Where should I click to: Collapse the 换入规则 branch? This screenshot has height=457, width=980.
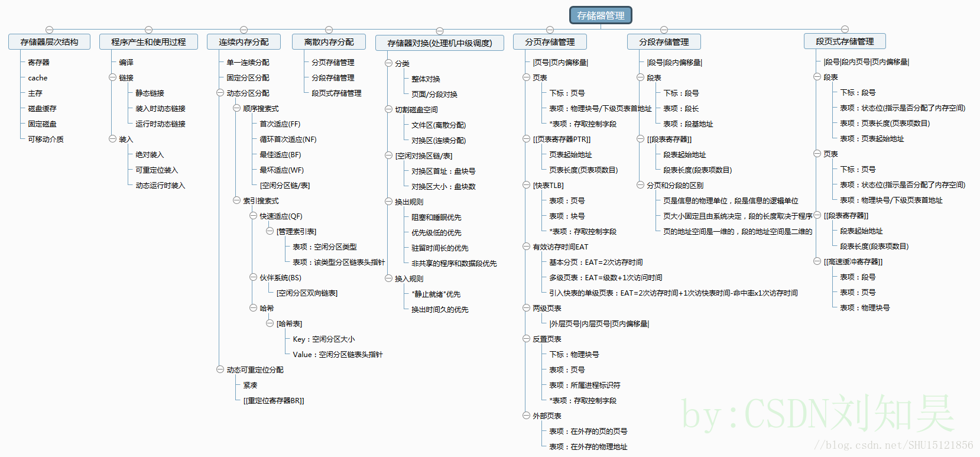pyautogui.click(x=388, y=278)
